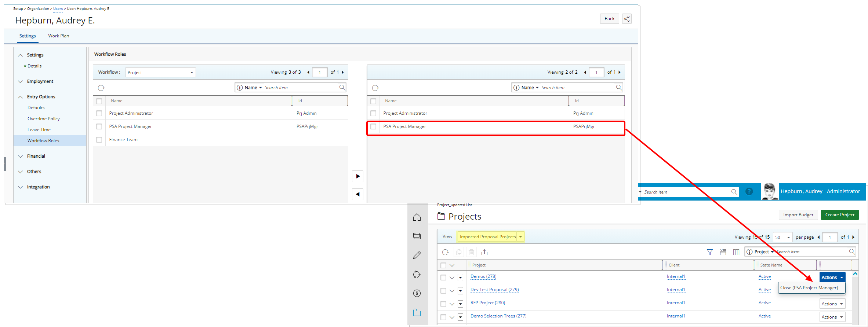Screen dimensions: 868x327
Task: Click the share icon next to Back
Action: (627, 19)
